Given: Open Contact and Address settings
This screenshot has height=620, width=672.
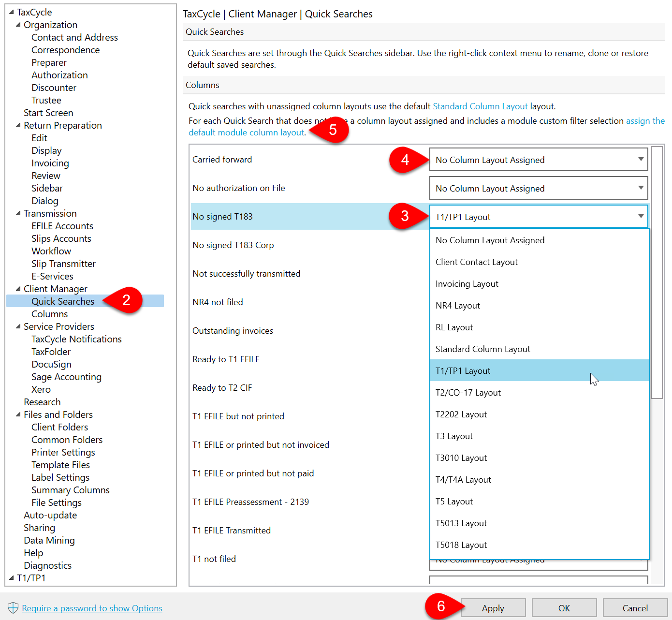Looking at the screenshot, I should click(x=74, y=37).
